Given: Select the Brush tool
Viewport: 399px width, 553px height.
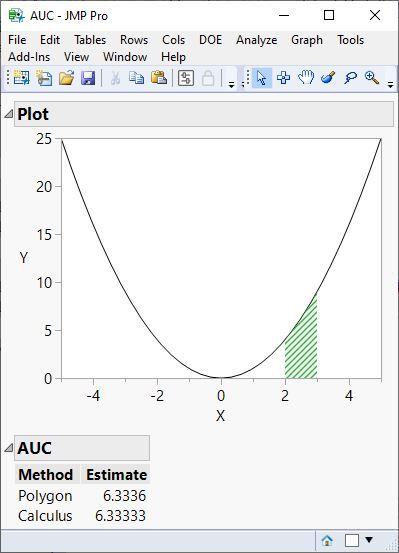Looking at the screenshot, I should coord(328,77).
